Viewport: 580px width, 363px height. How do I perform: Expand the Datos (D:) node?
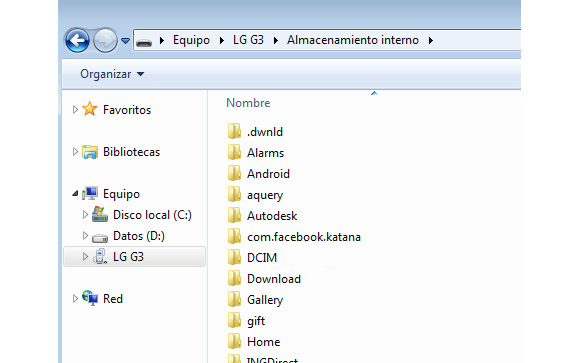pos(85,236)
